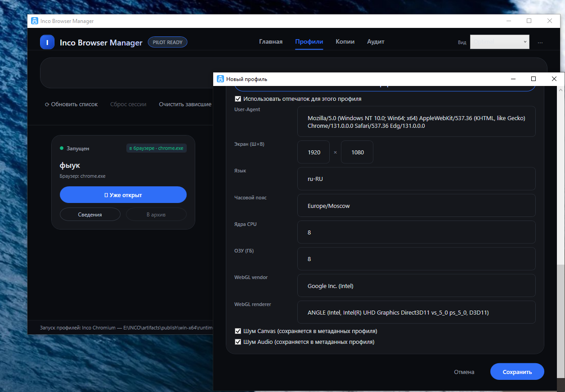The image size is (565, 392).
Task: Click the screen width field 1920
Action: [314, 152]
